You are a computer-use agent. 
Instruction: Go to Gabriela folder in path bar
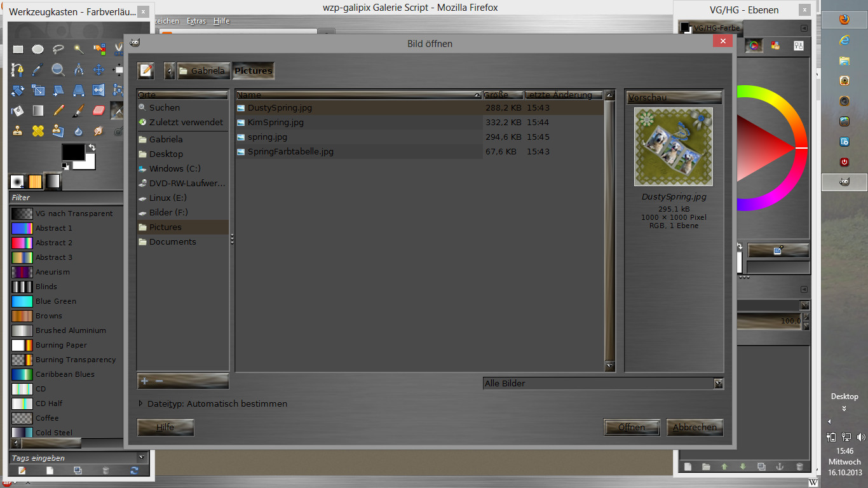point(203,71)
